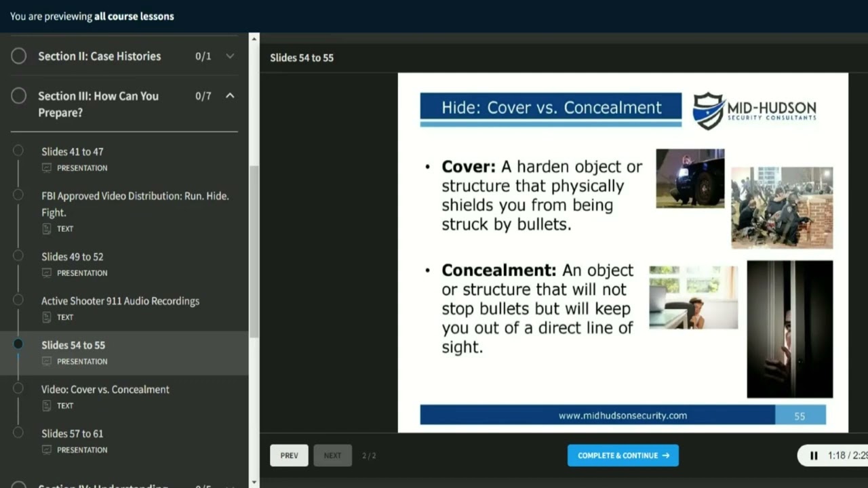
Task: Click presentation icon under Slides 49 to 52
Action: pos(47,273)
